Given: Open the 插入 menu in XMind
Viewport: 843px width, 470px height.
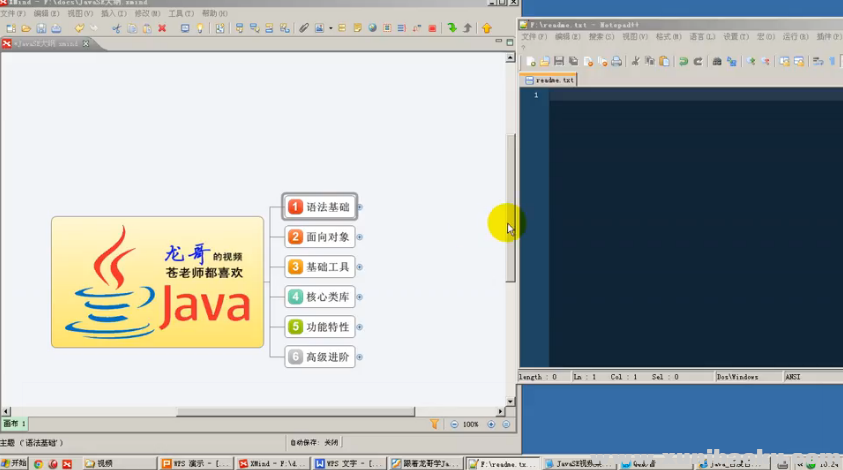Looking at the screenshot, I should (x=113, y=14).
